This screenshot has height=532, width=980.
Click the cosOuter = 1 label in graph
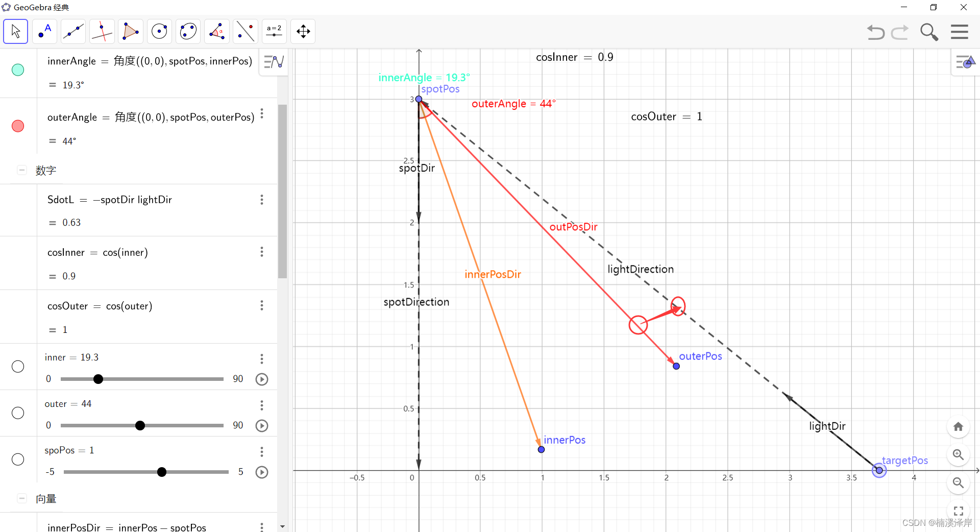[x=667, y=116]
